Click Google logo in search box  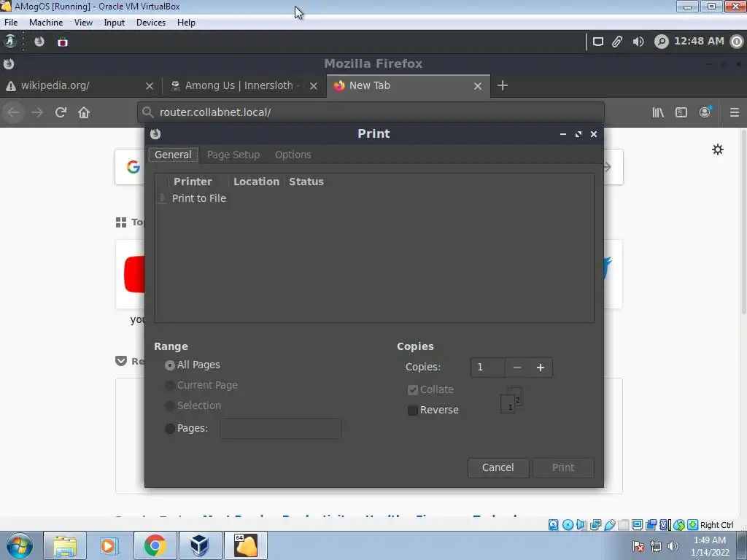133,167
